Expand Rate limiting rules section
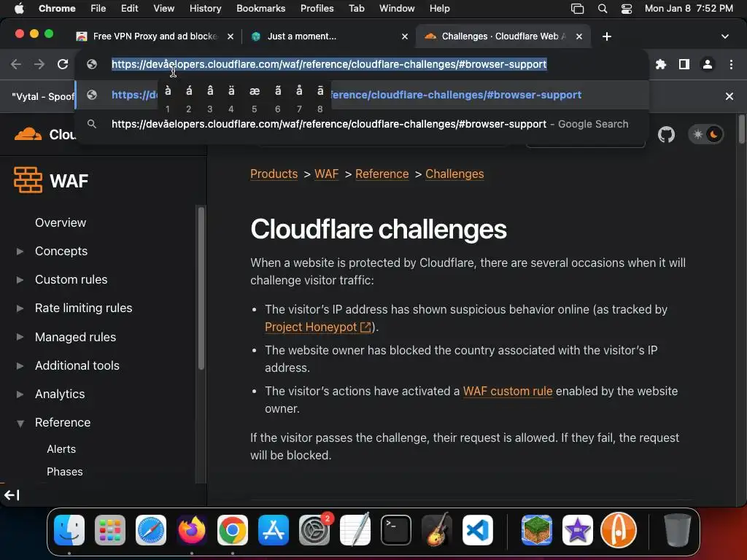747x560 pixels. point(20,308)
